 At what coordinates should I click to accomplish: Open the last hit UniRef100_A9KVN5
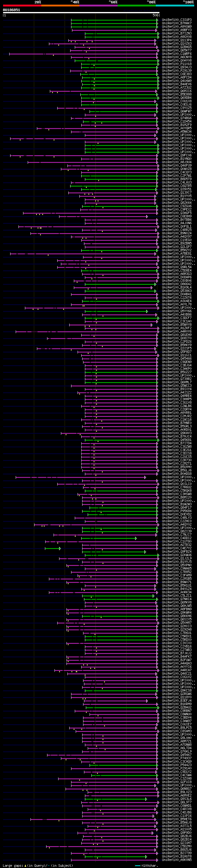click(176, 860)
